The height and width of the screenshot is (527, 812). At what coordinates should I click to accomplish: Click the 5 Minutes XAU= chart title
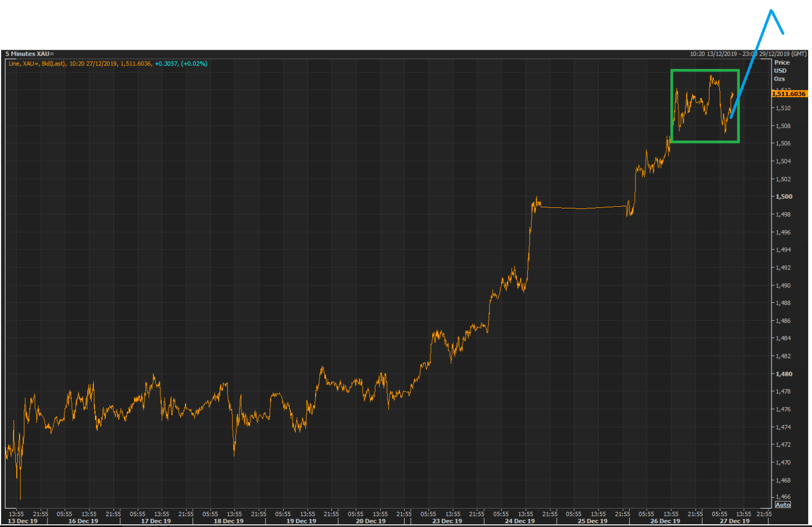30,54
